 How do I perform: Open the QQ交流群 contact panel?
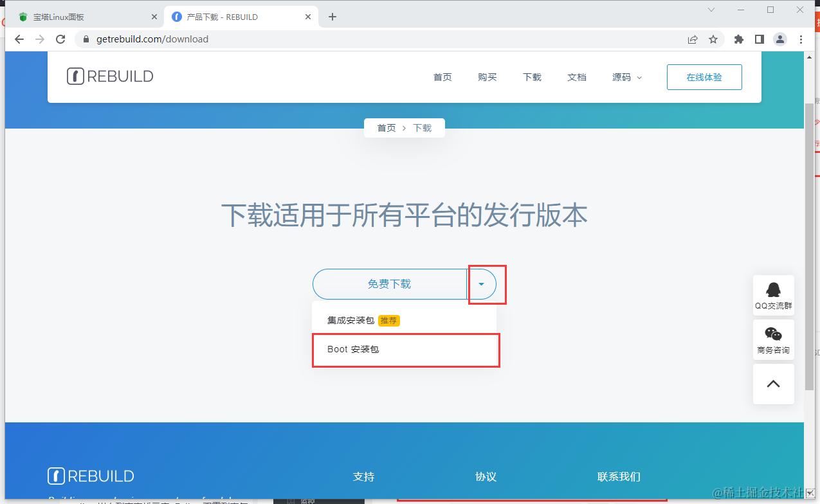pos(773,295)
